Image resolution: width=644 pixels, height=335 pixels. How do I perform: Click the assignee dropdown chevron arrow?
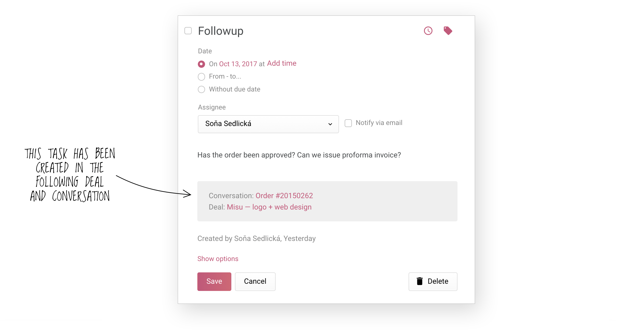click(x=330, y=124)
